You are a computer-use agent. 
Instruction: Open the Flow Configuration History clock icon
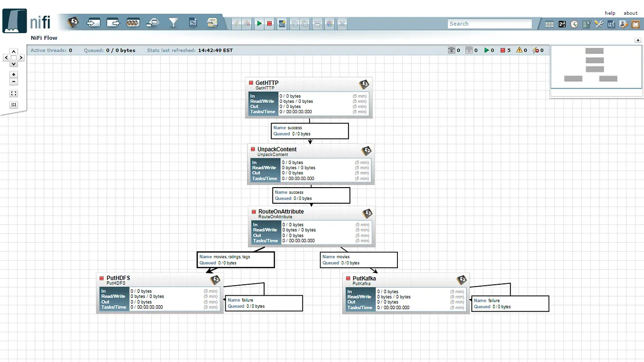click(x=574, y=24)
